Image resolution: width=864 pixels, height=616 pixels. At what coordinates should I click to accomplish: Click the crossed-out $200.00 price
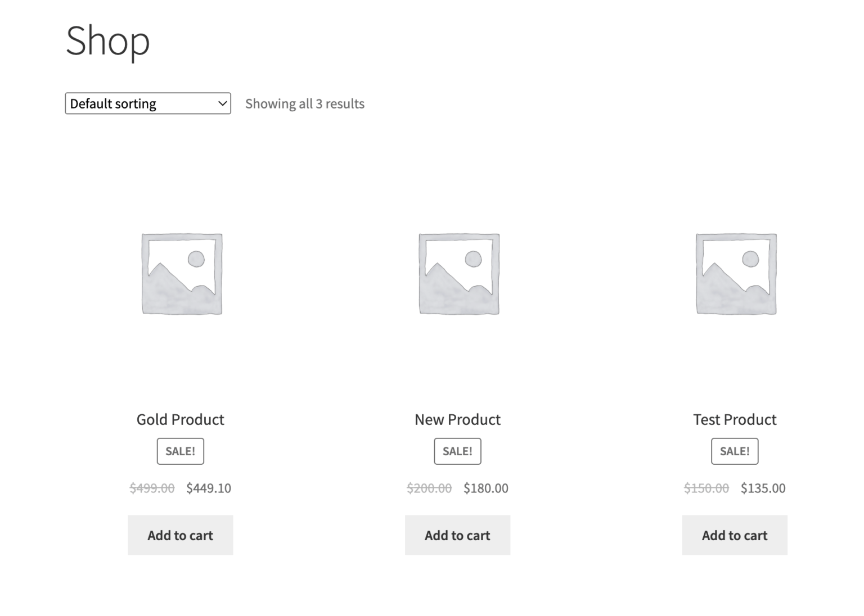(429, 488)
